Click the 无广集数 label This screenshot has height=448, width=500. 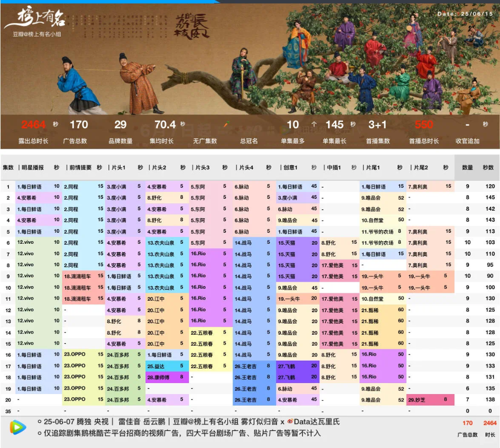[x=204, y=141]
